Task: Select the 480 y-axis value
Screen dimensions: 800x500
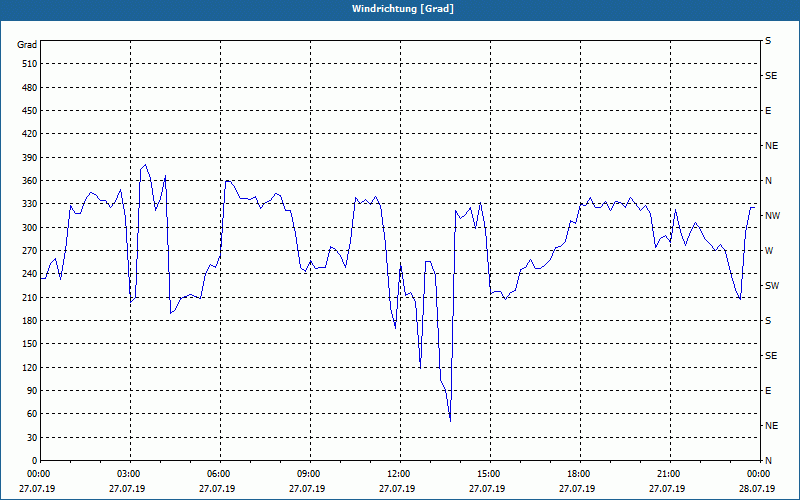Action: (30, 88)
